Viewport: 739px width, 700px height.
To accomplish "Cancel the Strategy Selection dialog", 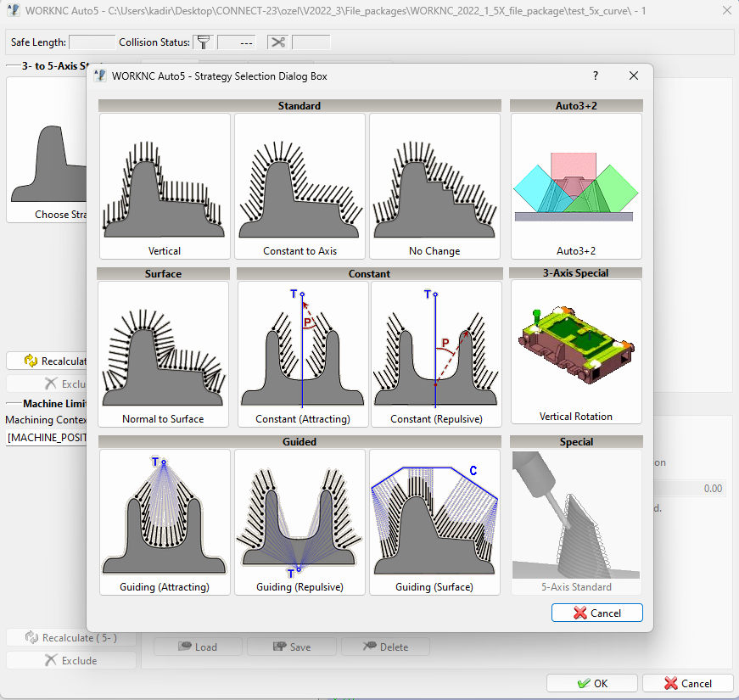I will coord(596,613).
